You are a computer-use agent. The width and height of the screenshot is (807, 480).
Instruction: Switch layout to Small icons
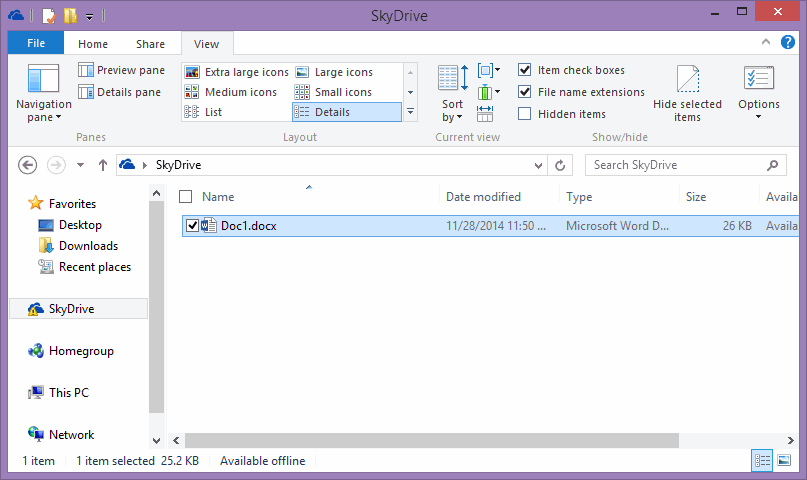pyautogui.click(x=333, y=92)
